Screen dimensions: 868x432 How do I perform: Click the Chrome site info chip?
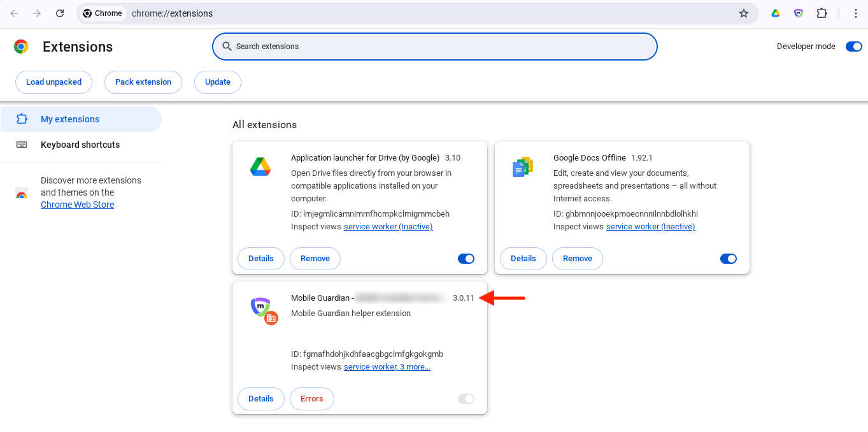click(103, 13)
